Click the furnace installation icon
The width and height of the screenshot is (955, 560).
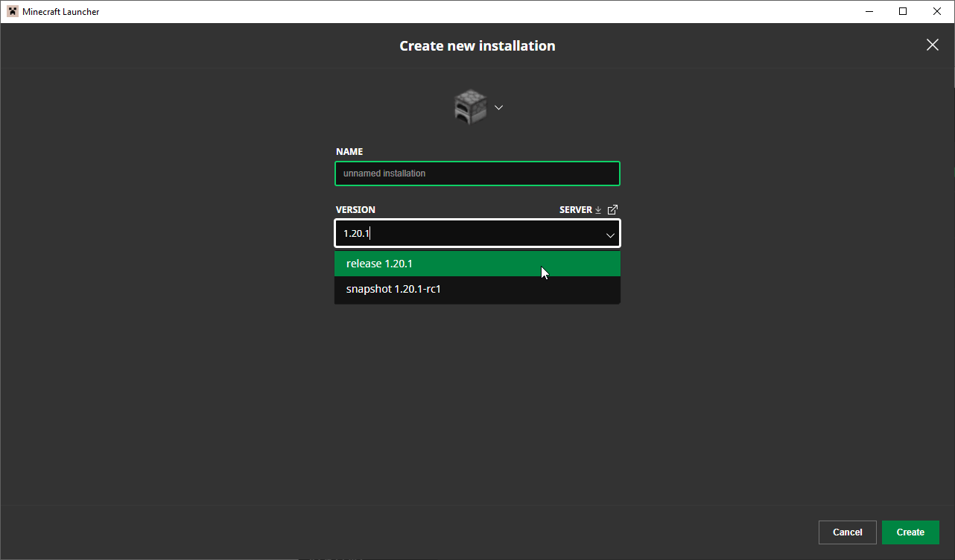(470, 107)
